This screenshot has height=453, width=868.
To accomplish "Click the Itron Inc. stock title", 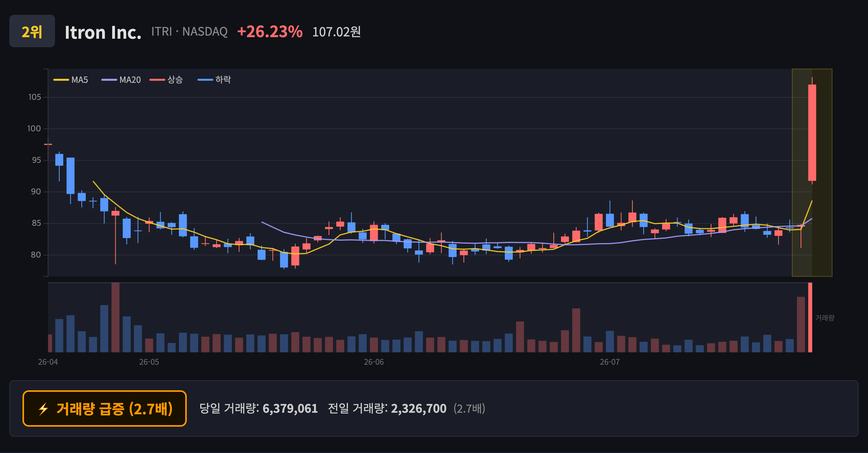I will (103, 32).
